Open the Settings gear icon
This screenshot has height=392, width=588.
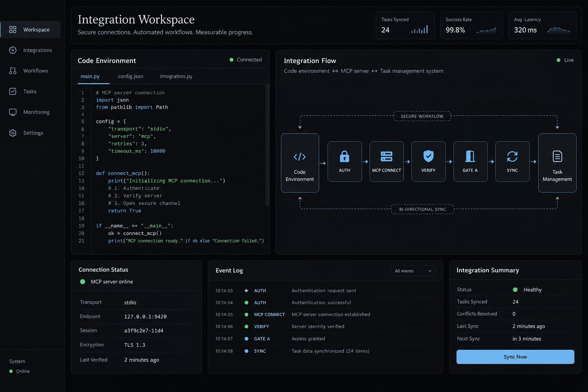13,133
